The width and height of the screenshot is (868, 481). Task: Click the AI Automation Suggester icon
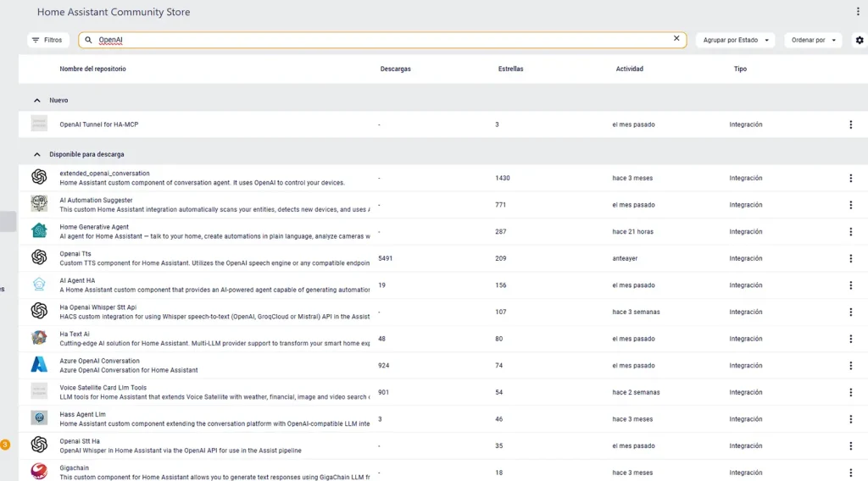(x=39, y=203)
